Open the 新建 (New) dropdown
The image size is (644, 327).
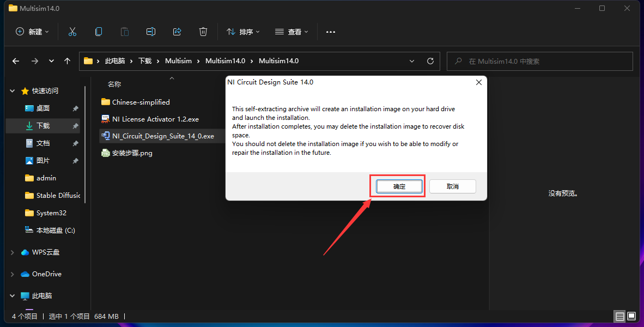[32, 32]
